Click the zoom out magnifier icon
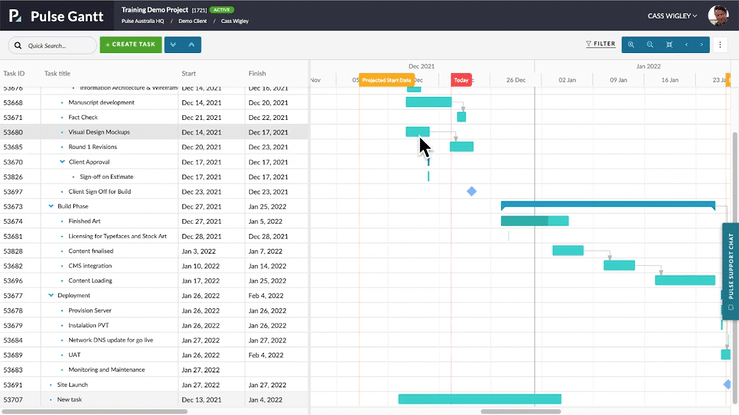 tap(650, 45)
